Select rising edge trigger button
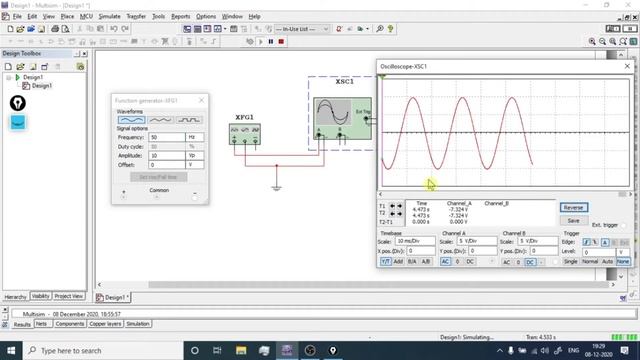This screenshot has height=360, width=640. (x=587, y=242)
